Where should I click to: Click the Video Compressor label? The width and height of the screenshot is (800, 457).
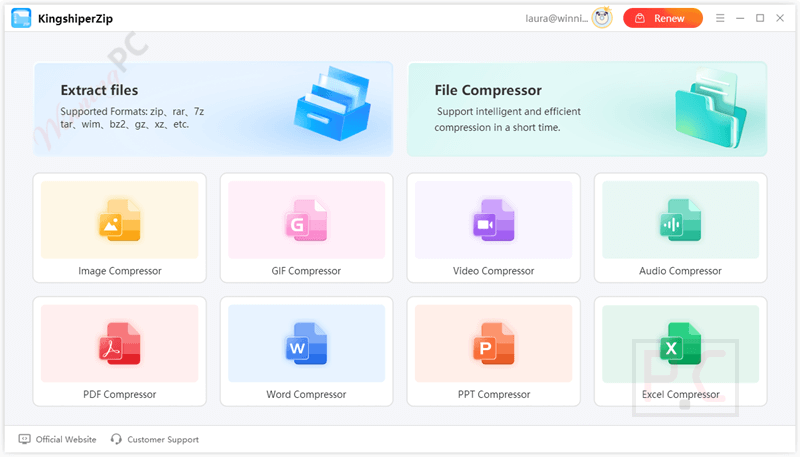(x=493, y=271)
